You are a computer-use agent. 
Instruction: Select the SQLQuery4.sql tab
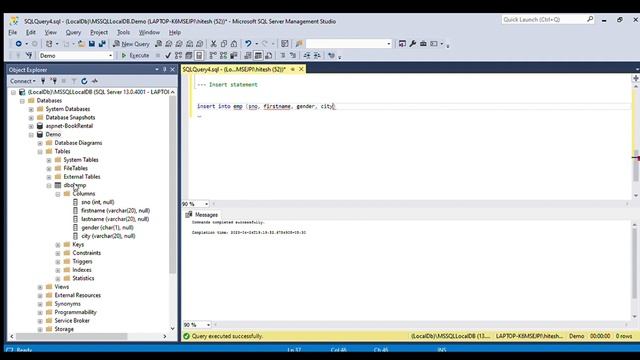234,69
